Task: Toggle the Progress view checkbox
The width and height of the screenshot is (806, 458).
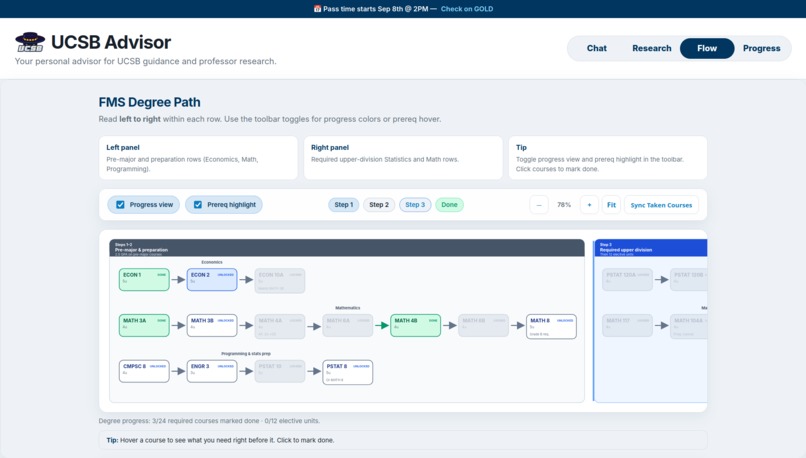Action: 120,205
